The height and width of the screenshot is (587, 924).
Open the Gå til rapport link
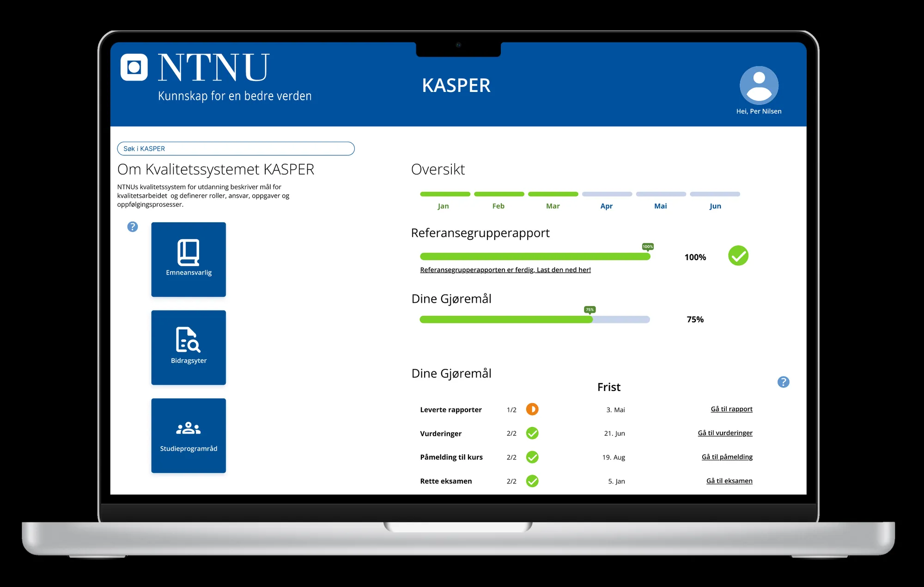point(731,409)
